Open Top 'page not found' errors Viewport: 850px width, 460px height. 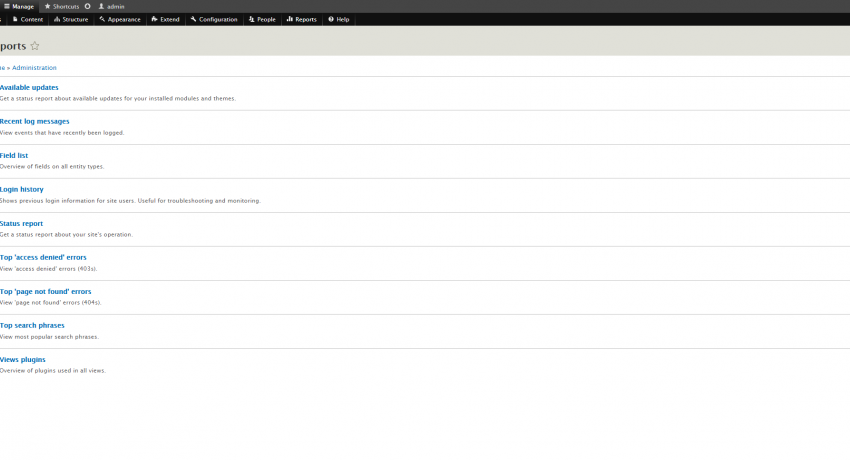46,291
